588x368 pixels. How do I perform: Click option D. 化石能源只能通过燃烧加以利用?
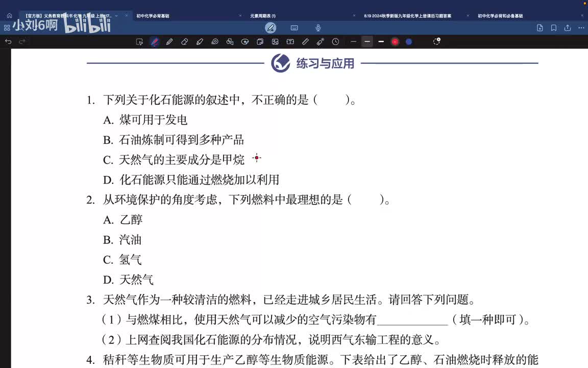[x=191, y=180]
